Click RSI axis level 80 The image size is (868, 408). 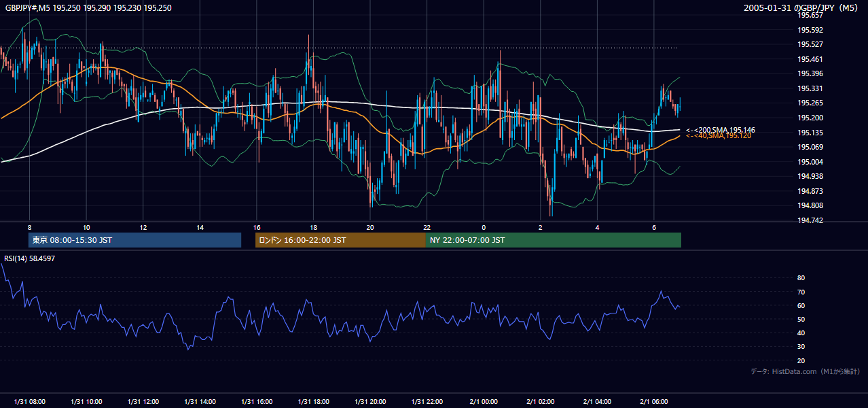(x=801, y=278)
